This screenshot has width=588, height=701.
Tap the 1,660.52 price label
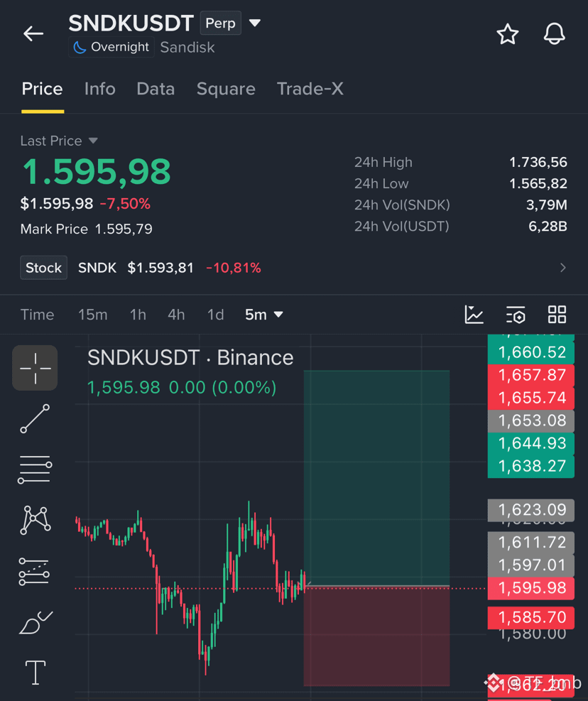pyautogui.click(x=530, y=352)
